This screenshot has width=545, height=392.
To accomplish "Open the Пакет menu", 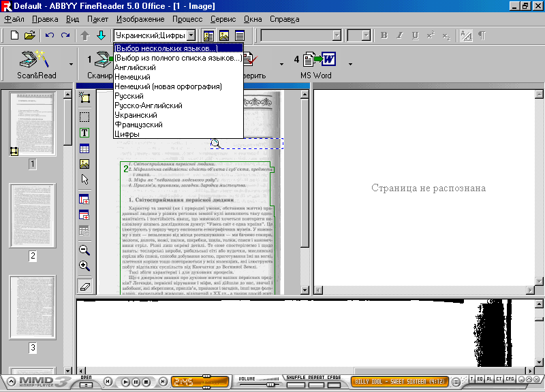I will point(97,19).
